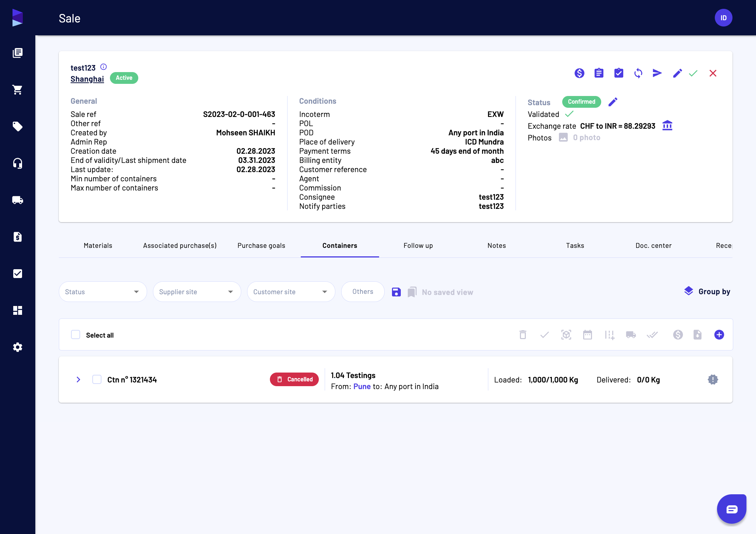The height and width of the screenshot is (534, 756).
Task: Switch to the Purchase goals tab
Action: click(261, 246)
